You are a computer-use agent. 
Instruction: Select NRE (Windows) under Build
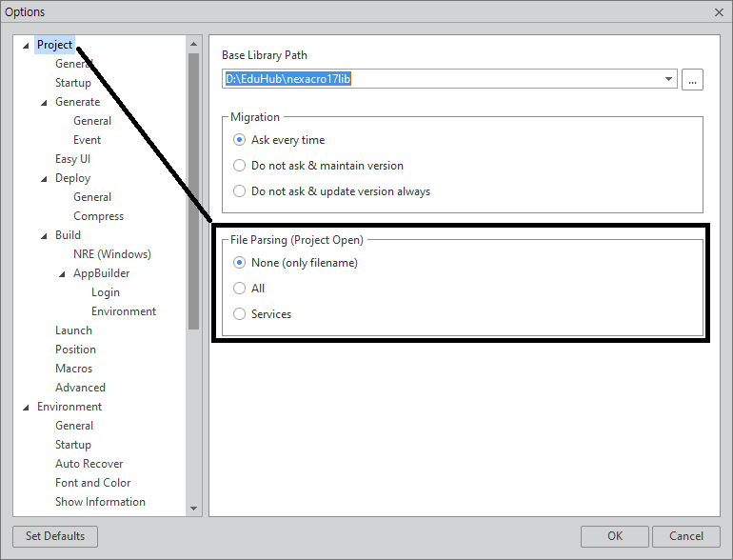coord(111,254)
